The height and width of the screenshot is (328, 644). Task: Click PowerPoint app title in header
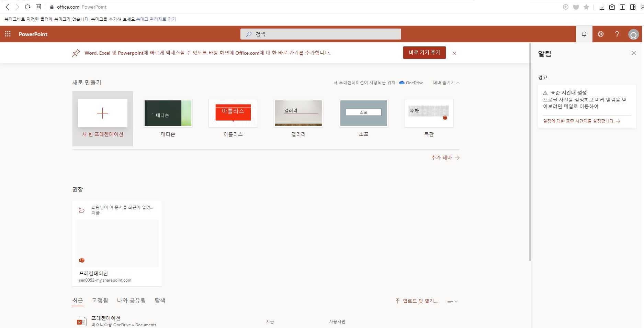click(33, 34)
